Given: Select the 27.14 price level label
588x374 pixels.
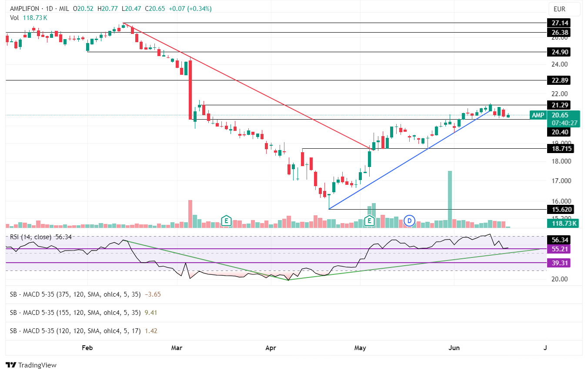Looking at the screenshot, I should click(558, 23).
